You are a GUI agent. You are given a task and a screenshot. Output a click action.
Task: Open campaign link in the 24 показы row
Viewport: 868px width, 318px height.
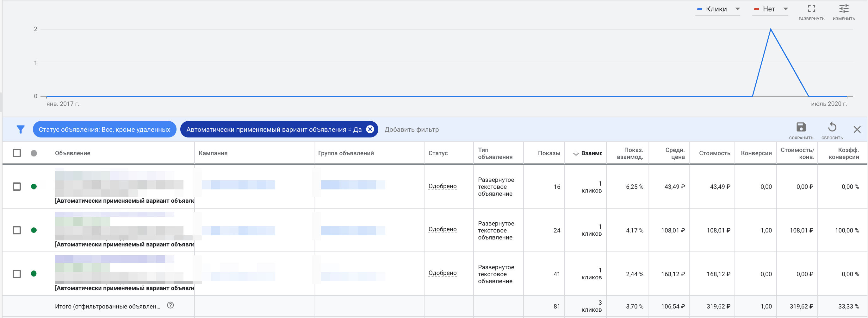coord(238,231)
